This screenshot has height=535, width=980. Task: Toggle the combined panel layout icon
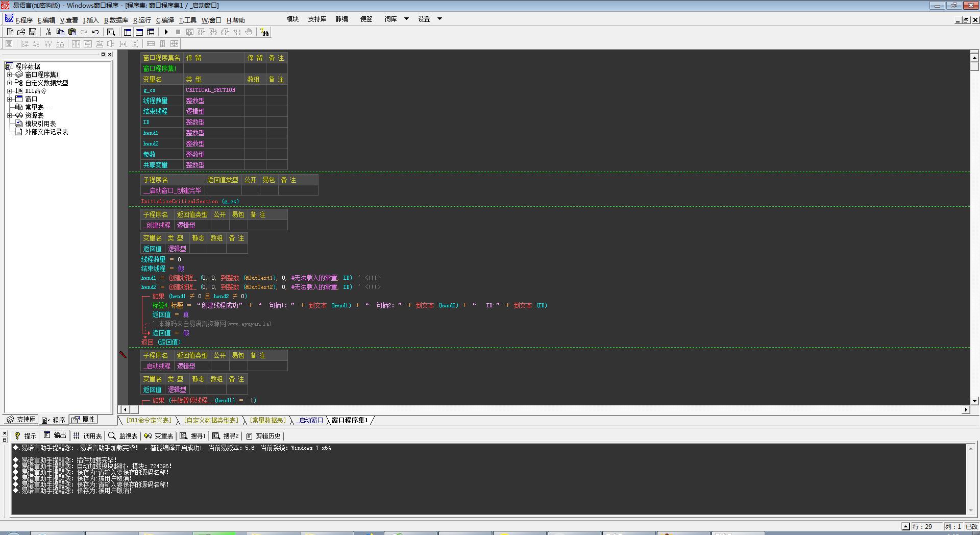point(151,32)
